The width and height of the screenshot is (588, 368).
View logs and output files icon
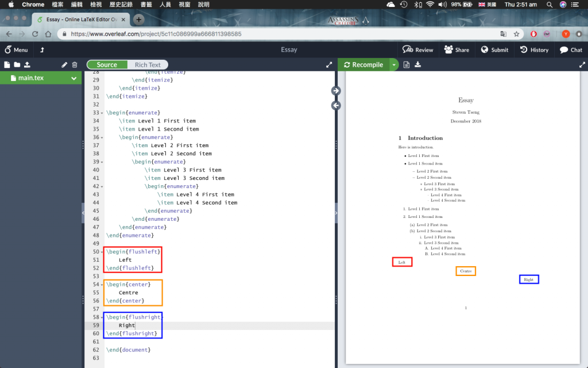(407, 64)
